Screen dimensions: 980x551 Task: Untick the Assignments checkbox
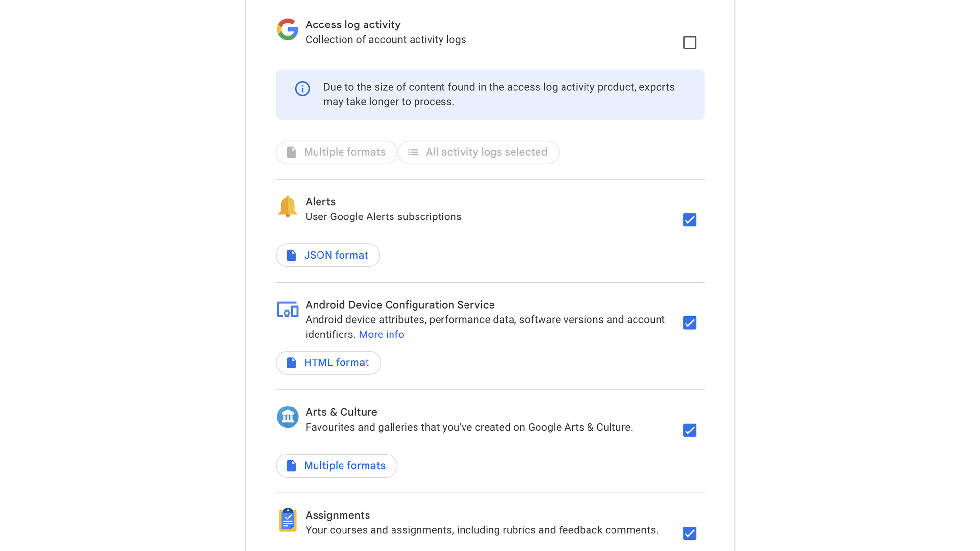pos(689,533)
